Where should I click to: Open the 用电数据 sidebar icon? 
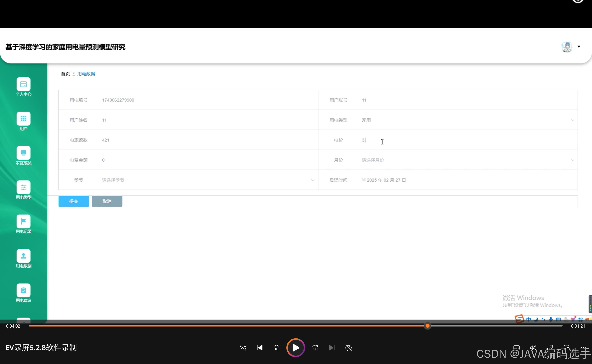coord(23,256)
